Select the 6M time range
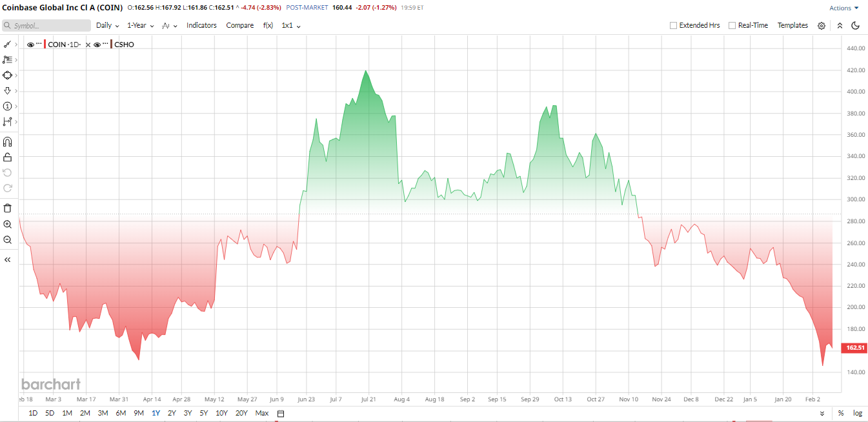The image size is (868, 422). pyautogui.click(x=121, y=413)
